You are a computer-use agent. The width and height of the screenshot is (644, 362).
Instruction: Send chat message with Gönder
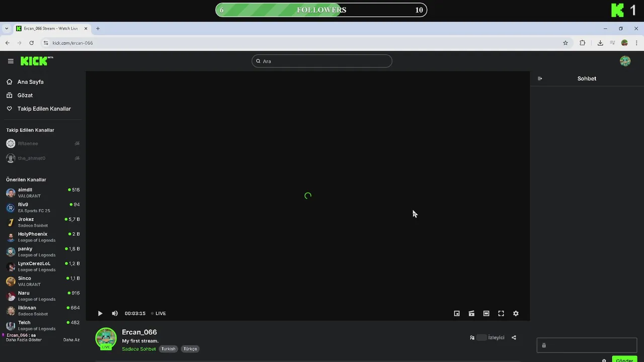coord(624,359)
